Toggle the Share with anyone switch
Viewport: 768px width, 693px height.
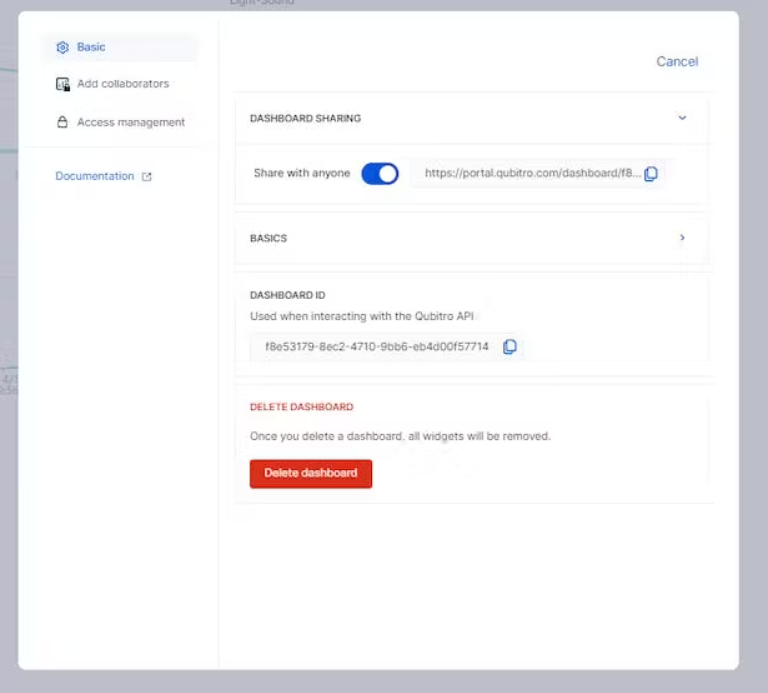380,173
